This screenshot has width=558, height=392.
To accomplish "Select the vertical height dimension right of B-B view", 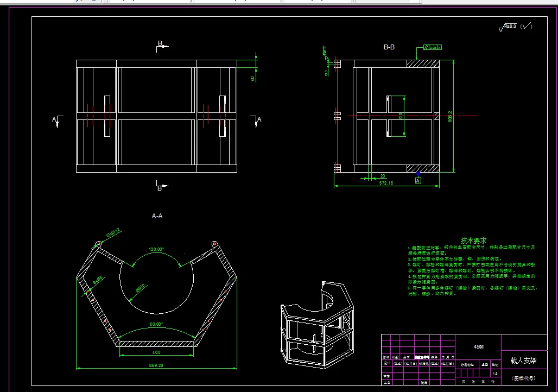I will (x=450, y=116).
